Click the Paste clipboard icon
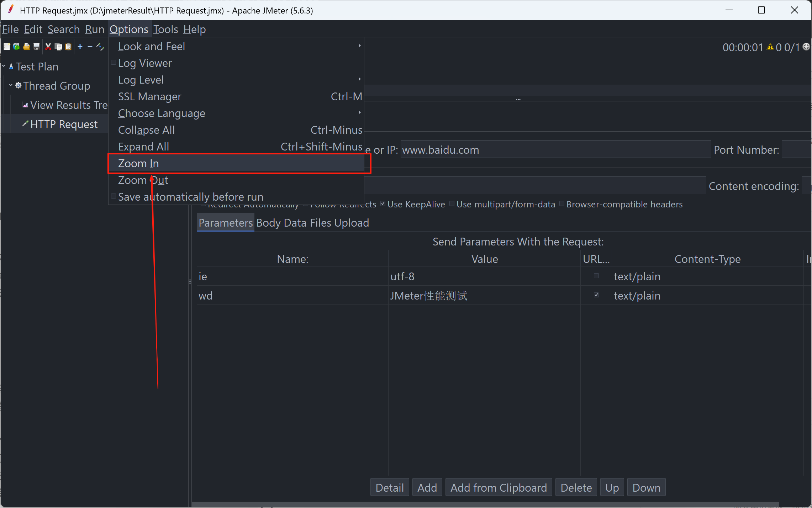This screenshot has height=508, width=812. (x=68, y=47)
